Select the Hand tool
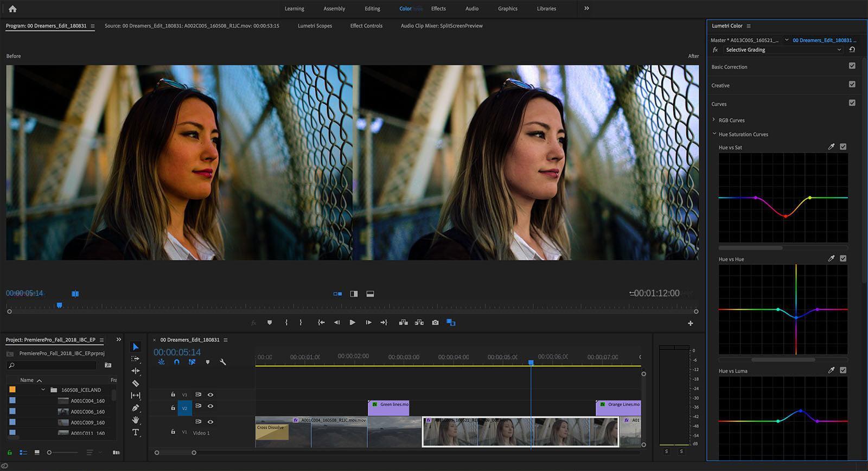 (x=136, y=420)
